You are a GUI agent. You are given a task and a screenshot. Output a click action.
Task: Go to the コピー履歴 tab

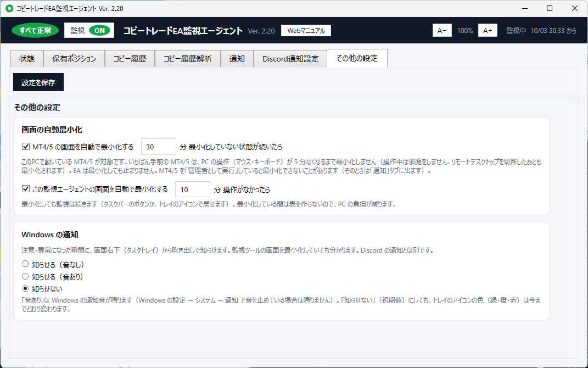[130, 59]
